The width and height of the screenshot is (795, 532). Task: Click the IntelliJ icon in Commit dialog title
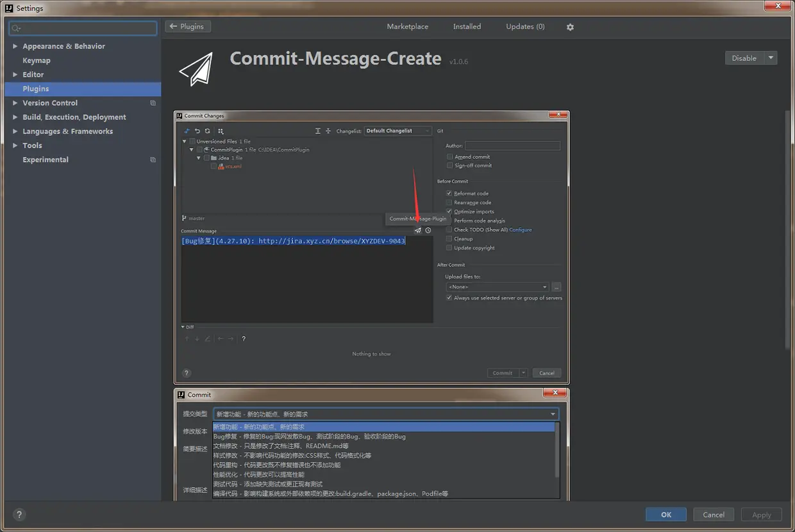181,395
